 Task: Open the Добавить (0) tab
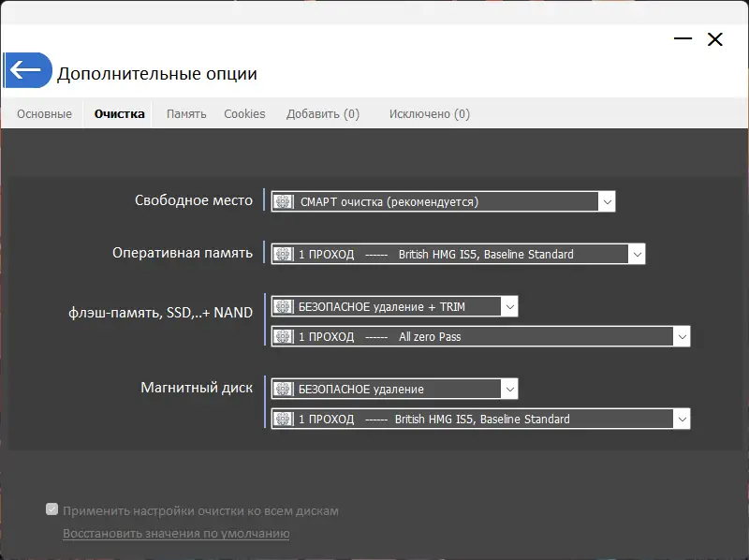click(323, 114)
